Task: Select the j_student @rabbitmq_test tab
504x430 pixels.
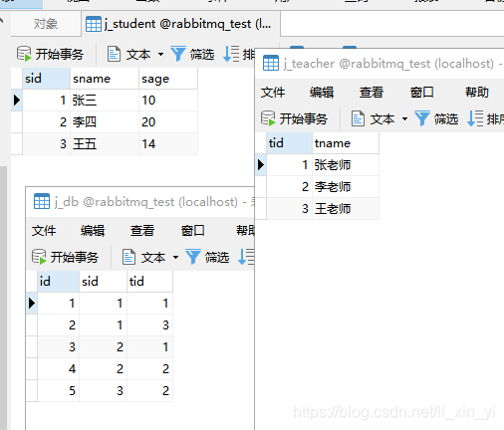Action: [x=180, y=24]
